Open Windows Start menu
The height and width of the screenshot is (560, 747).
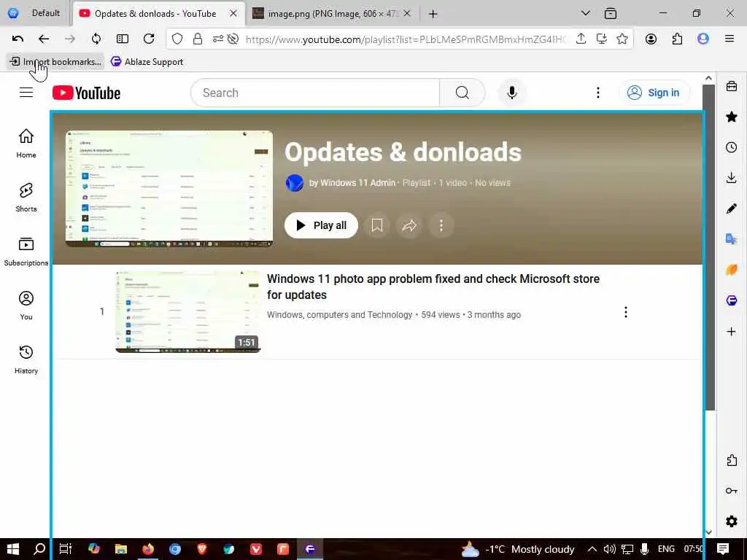pos(13,549)
